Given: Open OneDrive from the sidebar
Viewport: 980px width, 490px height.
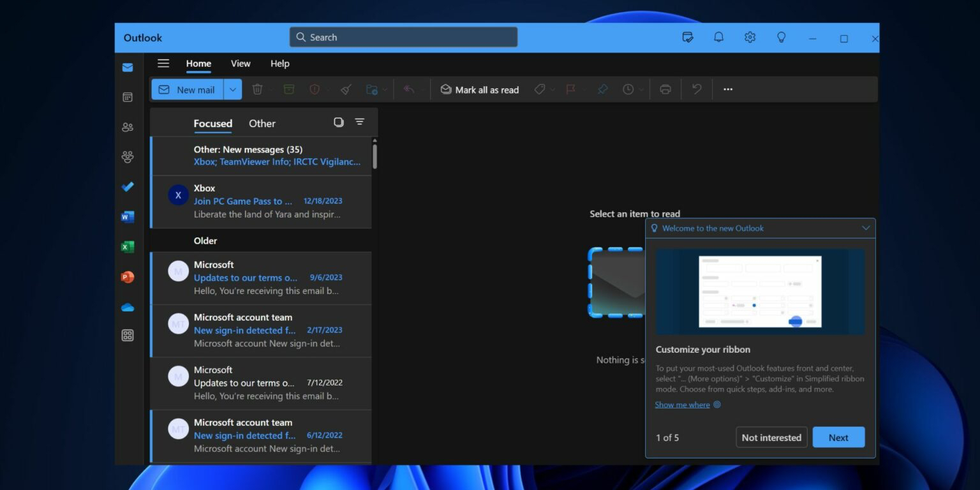Looking at the screenshot, I should click(x=128, y=307).
